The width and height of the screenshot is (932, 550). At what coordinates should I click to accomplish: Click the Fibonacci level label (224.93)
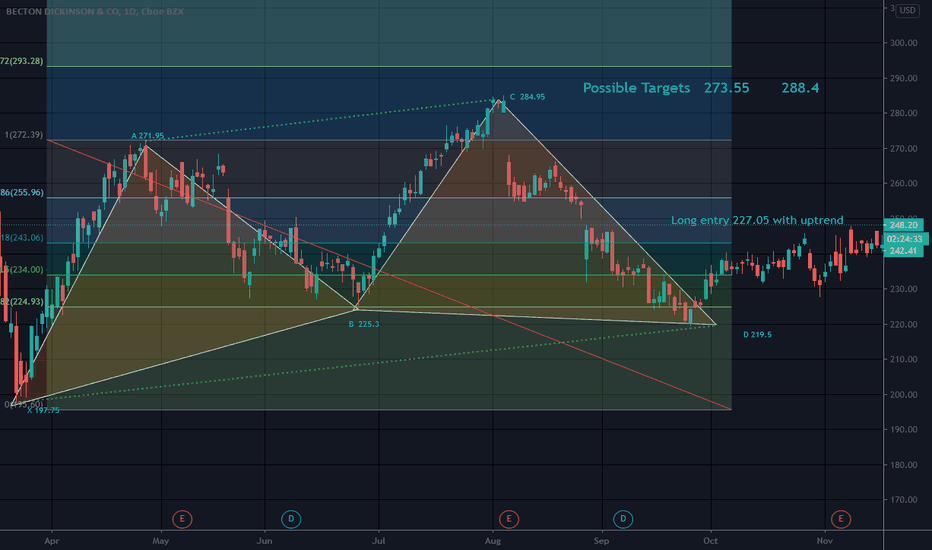(x=21, y=301)
